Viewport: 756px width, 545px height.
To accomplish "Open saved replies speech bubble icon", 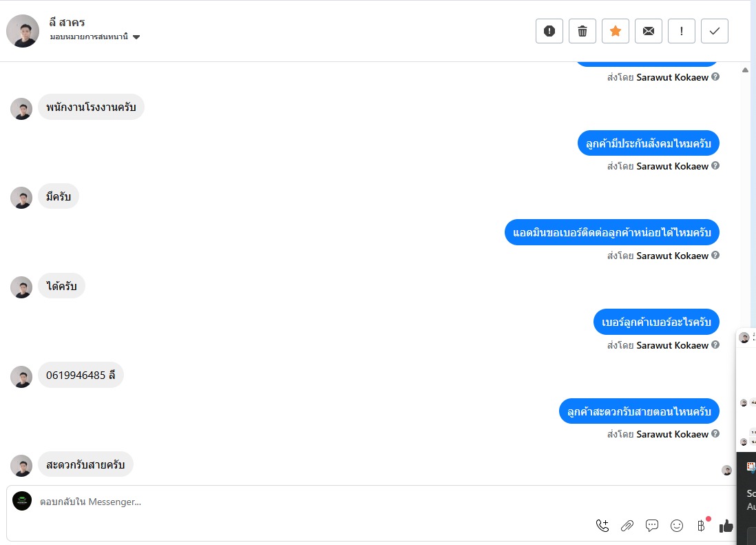I will coord(652,526).
